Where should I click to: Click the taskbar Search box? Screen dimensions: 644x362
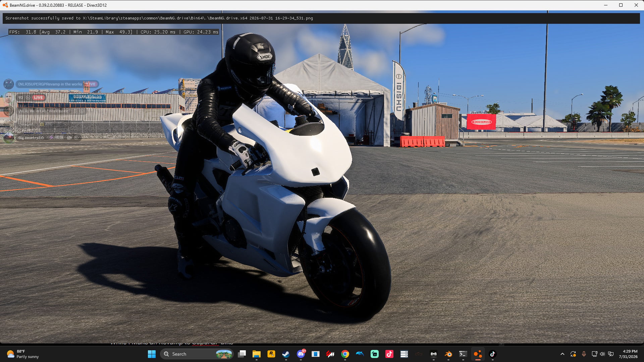pyautogui.click(x=198, y=354)
